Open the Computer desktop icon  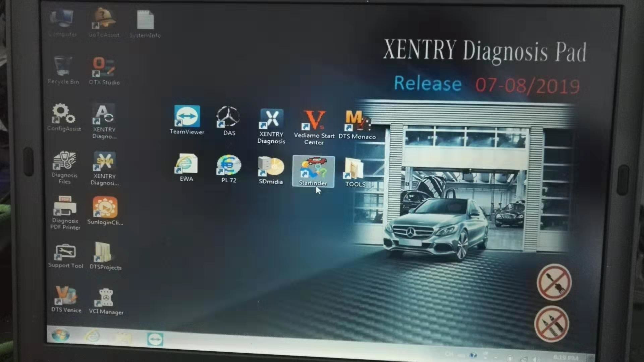[x=62, y=22]
